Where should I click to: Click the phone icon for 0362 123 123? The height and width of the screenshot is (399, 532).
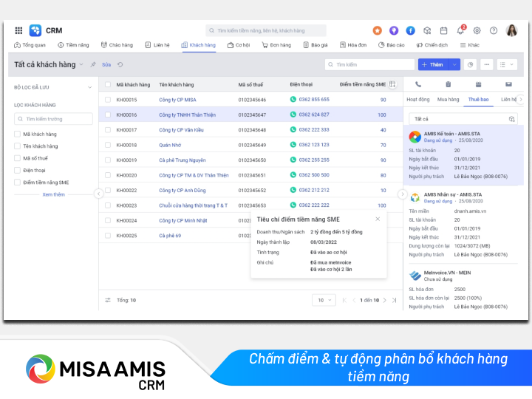coord(293,145)
